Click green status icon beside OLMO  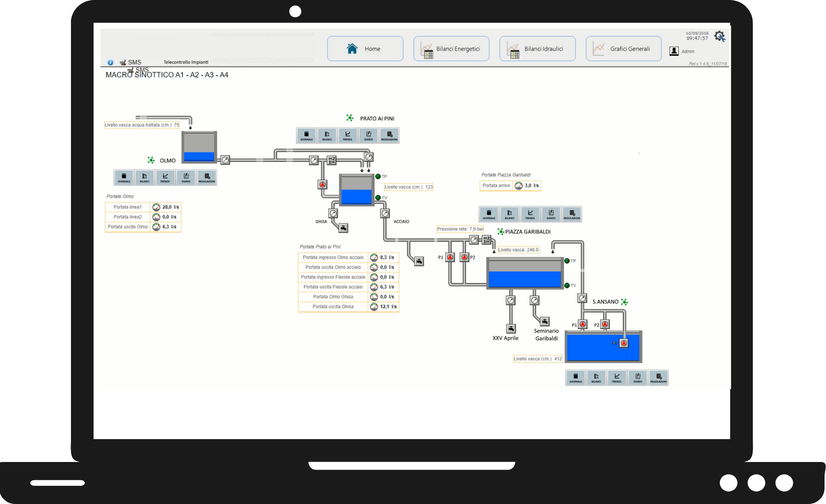151,160
